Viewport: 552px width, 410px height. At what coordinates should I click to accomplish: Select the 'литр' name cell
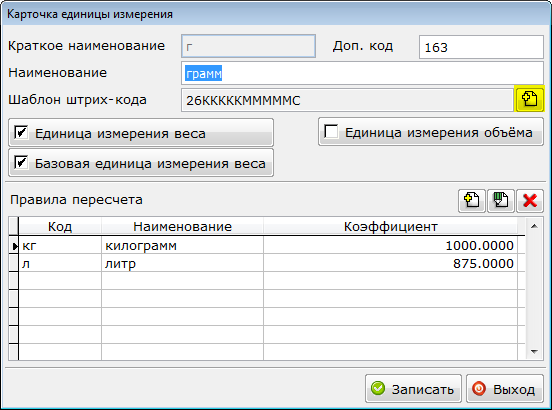point(182,263)
